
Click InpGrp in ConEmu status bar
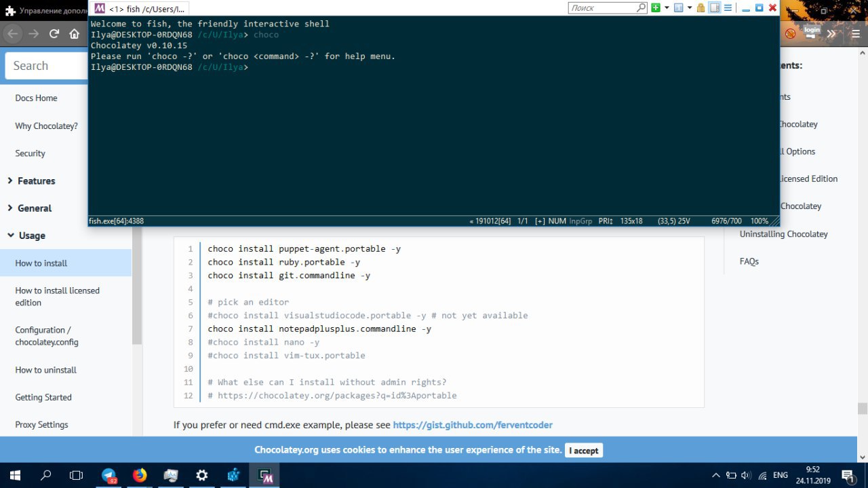[x=580, y=221]
